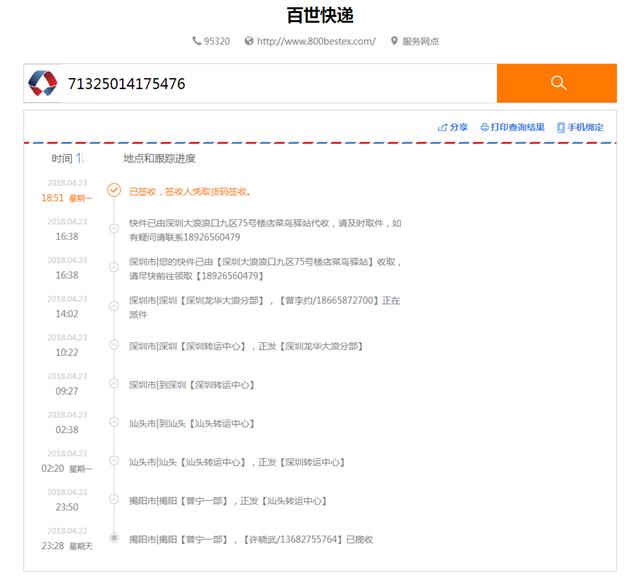The height and width of the screenshot is (576, 640).
Task: Click the node icon beside 您的快件已由 entry
Action: [114, 267]
